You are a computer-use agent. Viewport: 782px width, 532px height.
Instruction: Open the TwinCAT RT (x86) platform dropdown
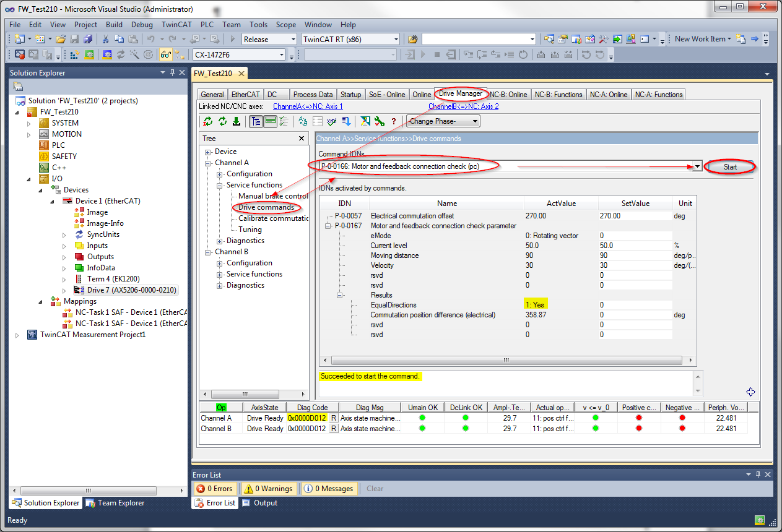click(395, 39)
